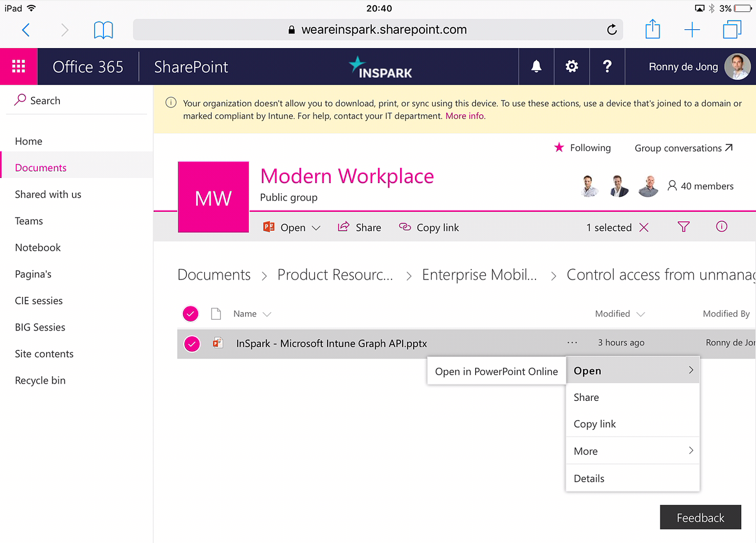Click the help question mark icon
The height and width of the screenshot is (543, 756).
(607, 67)
